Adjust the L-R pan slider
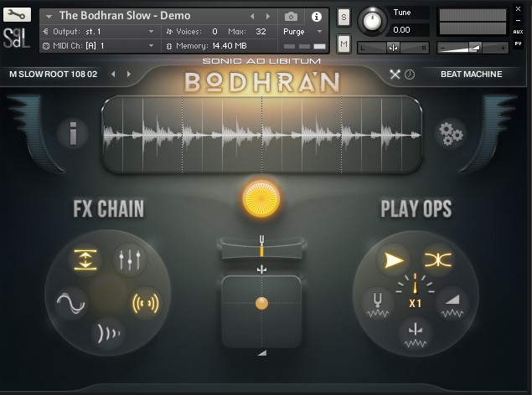The height and width of the screenshot is (395, 532). (x=393, y=48)
